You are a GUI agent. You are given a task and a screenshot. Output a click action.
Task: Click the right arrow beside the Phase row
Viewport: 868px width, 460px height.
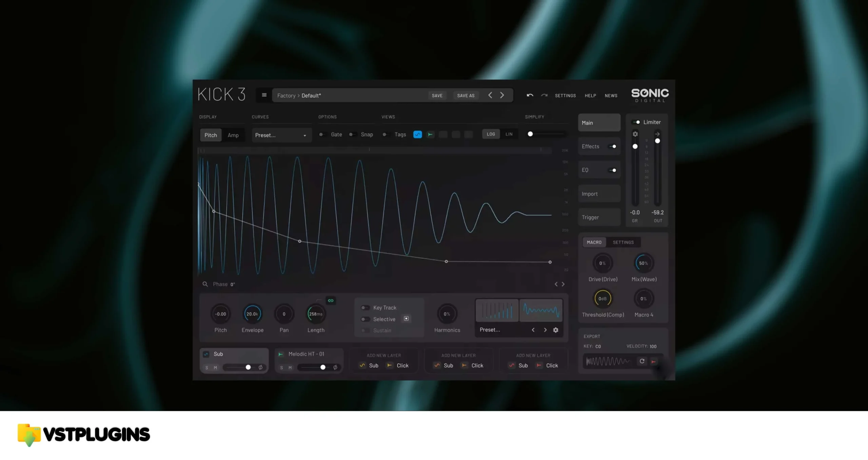click(563, 284)
